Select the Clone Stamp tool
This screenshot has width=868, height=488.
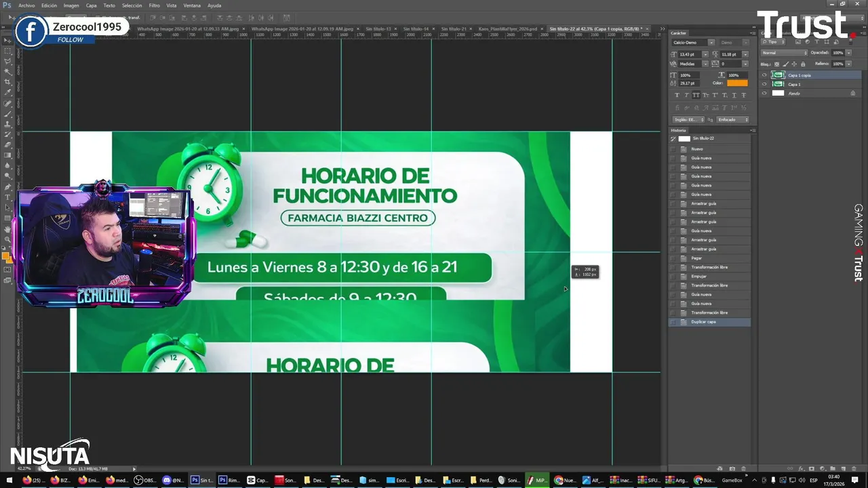tap(8, 125)
